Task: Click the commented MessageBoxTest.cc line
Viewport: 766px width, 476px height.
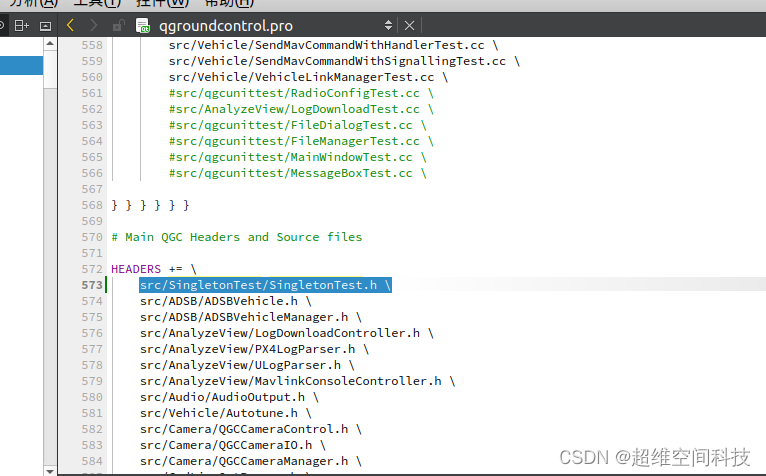Action: click(297, 173)
